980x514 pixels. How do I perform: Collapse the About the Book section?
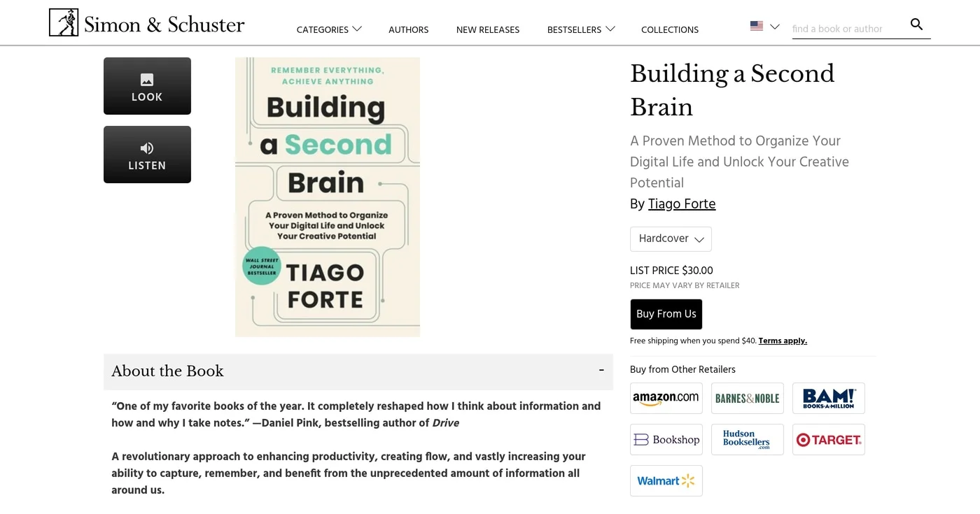(x=601, y=371)
